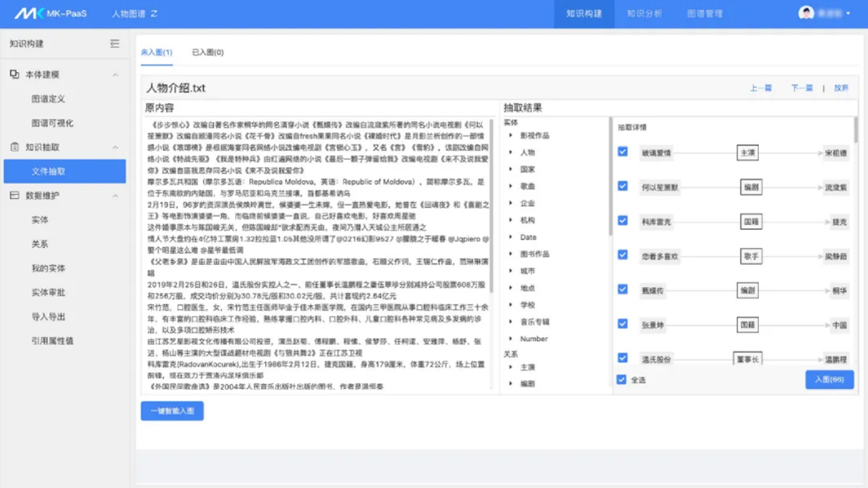Click the 入图(65) button
The height and width of the screenshot is (488, 868).
[829, 380]
